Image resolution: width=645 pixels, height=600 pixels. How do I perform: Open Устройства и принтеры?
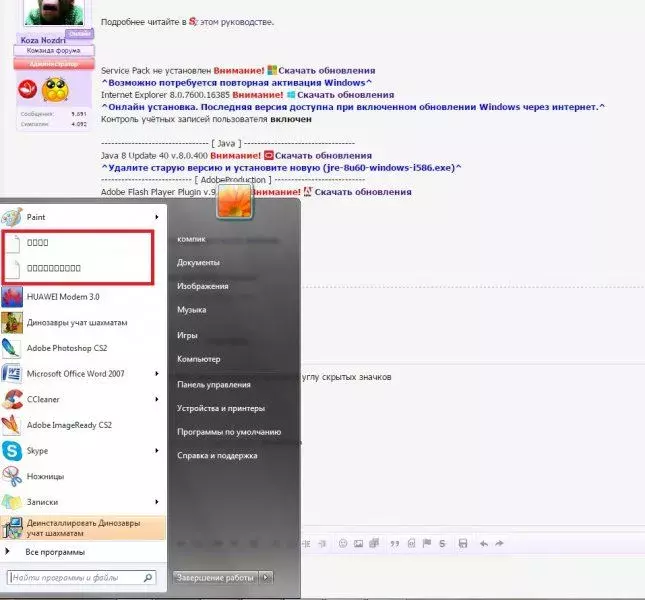[x=221, y=408]
